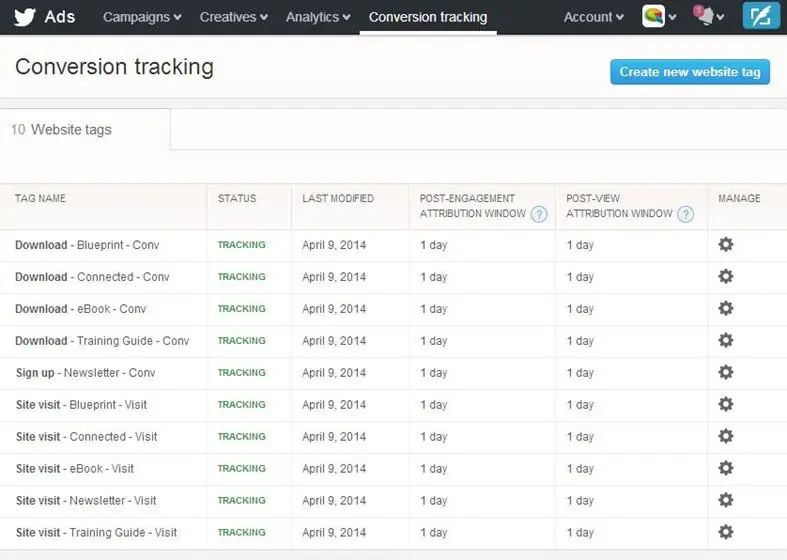Open Site visit - eBook - Visit tag name

tap(75, 469)
